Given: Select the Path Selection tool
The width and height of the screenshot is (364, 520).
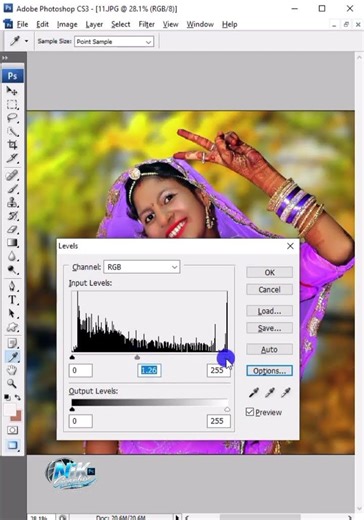Looking at the screenshot, I should [x=12, y=313].
